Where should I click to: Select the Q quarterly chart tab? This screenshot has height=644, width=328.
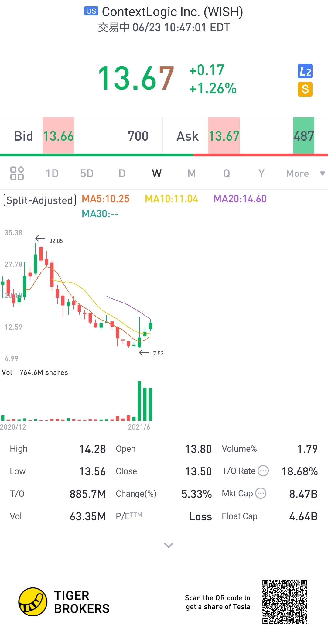227,173
